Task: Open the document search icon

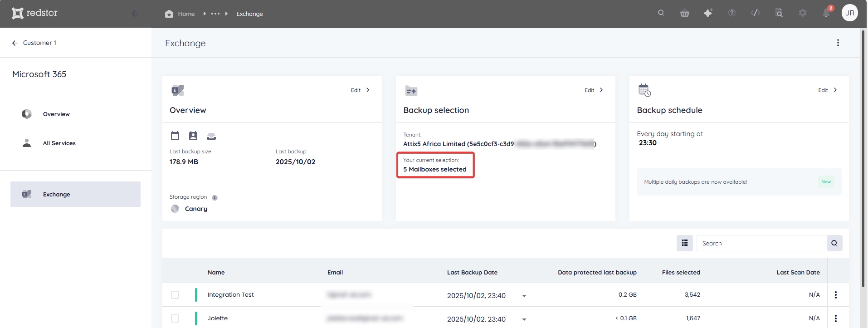Action: [779, 13]
